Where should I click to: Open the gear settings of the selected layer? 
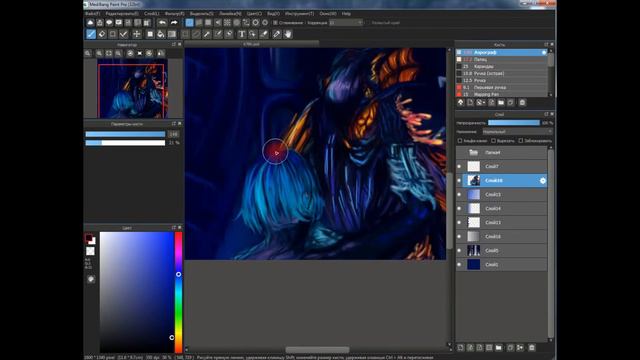click(543, 180)
